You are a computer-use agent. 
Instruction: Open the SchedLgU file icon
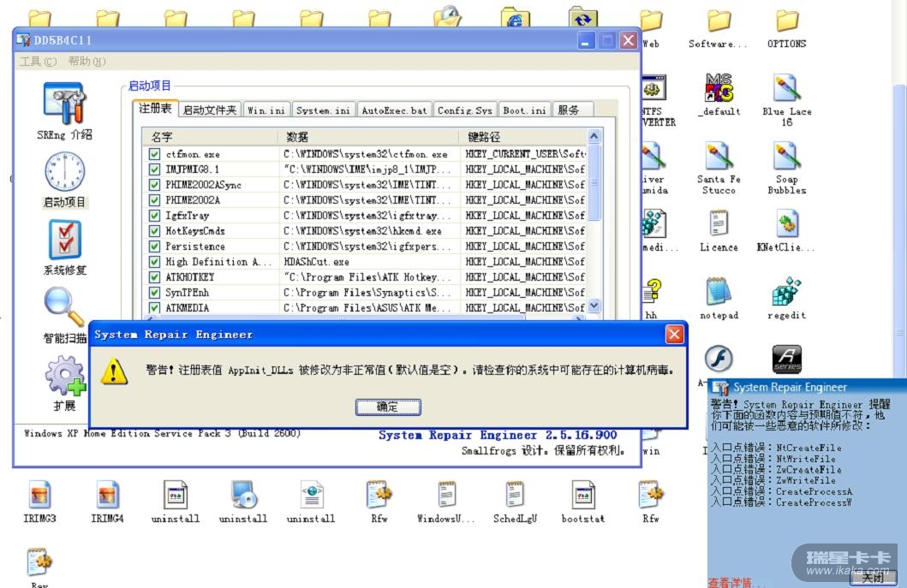click(x=514, y=496)
